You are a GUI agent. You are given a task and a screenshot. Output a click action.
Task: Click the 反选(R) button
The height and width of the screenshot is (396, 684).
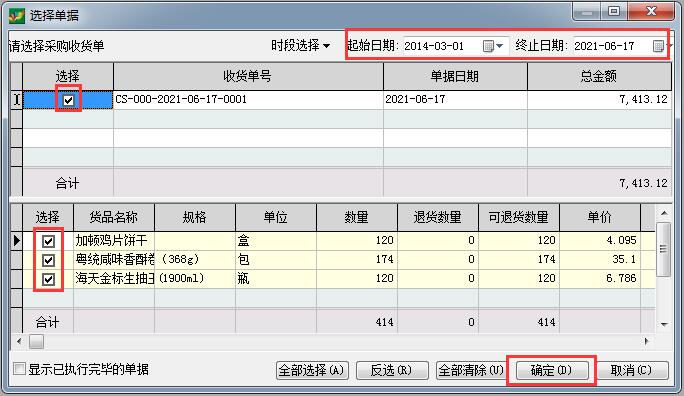[x=392, y=371]
